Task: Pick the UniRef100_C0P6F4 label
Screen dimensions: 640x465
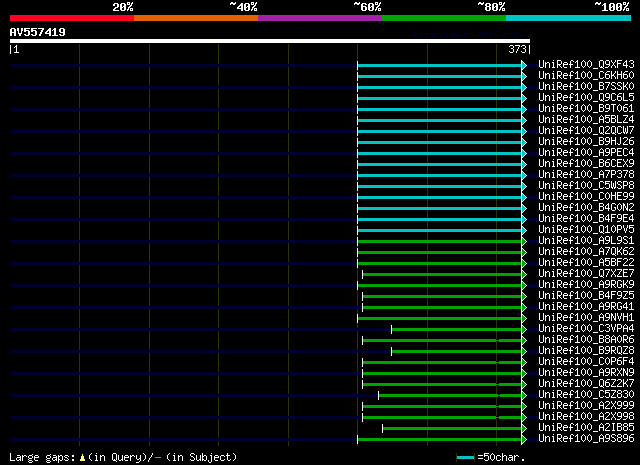Action: 586,362
